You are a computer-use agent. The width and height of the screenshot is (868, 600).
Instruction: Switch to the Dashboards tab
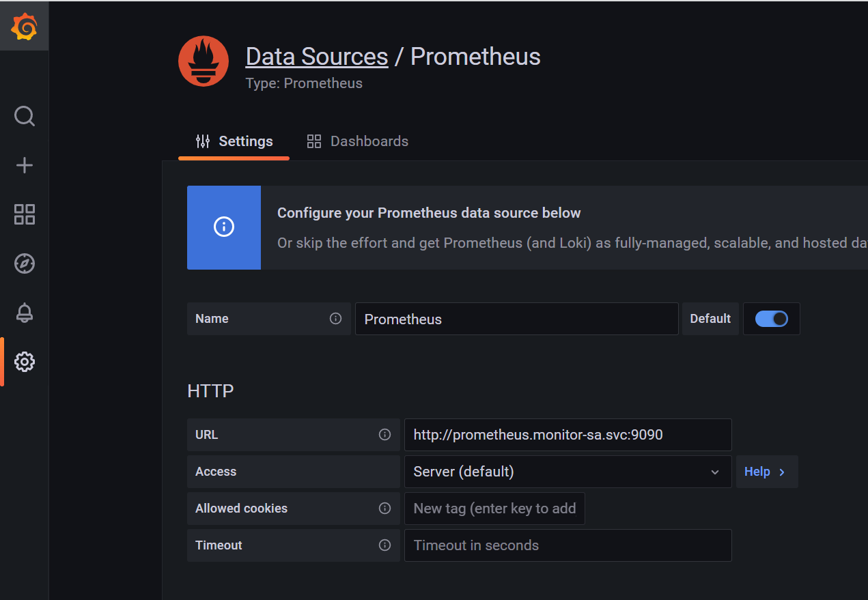click(x=358, y=142)
